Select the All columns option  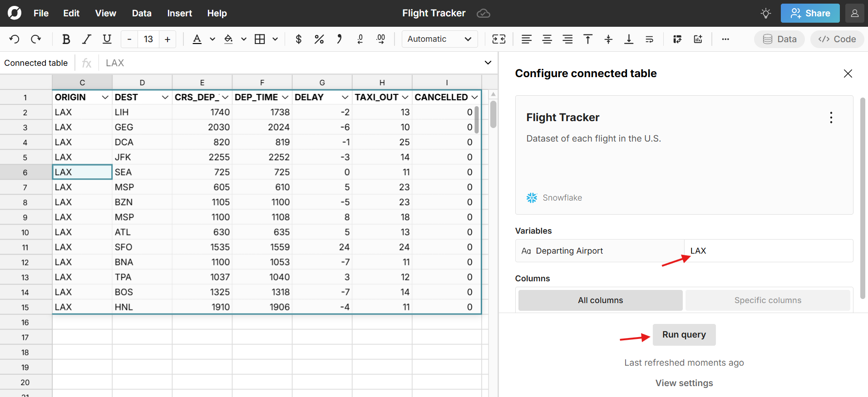click(x=600, y=300)
